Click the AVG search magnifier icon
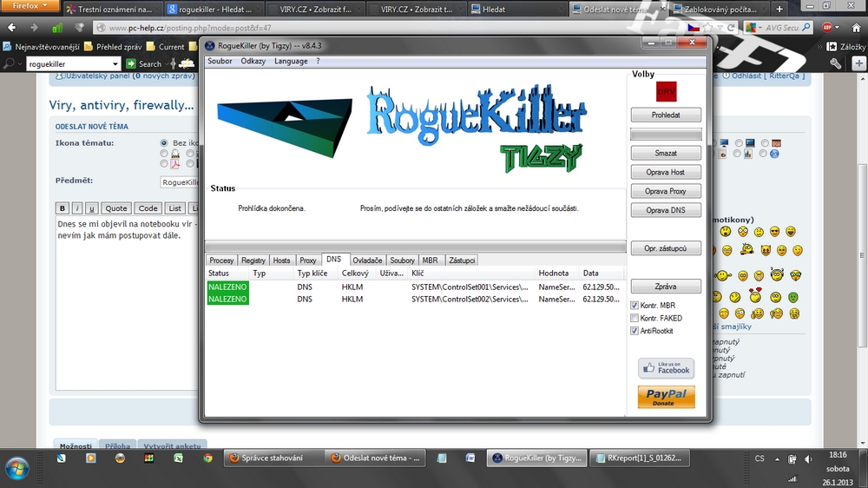 click(806, 27)
